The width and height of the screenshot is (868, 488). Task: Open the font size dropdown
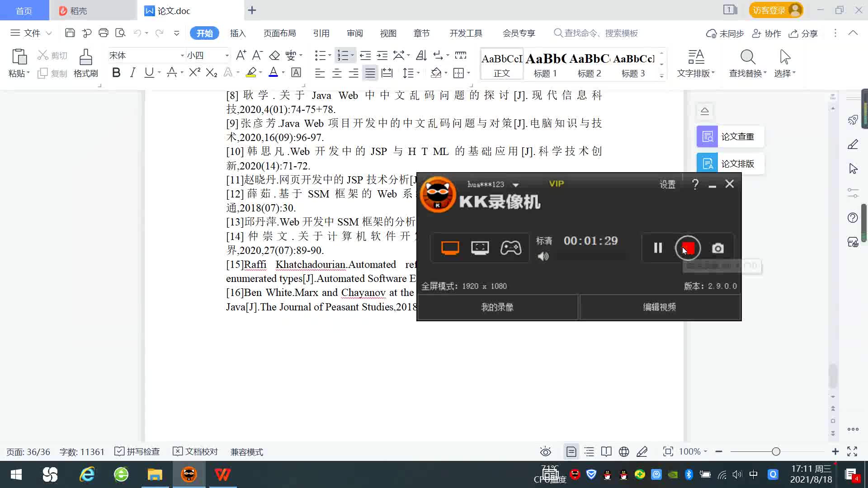point(227,56)
